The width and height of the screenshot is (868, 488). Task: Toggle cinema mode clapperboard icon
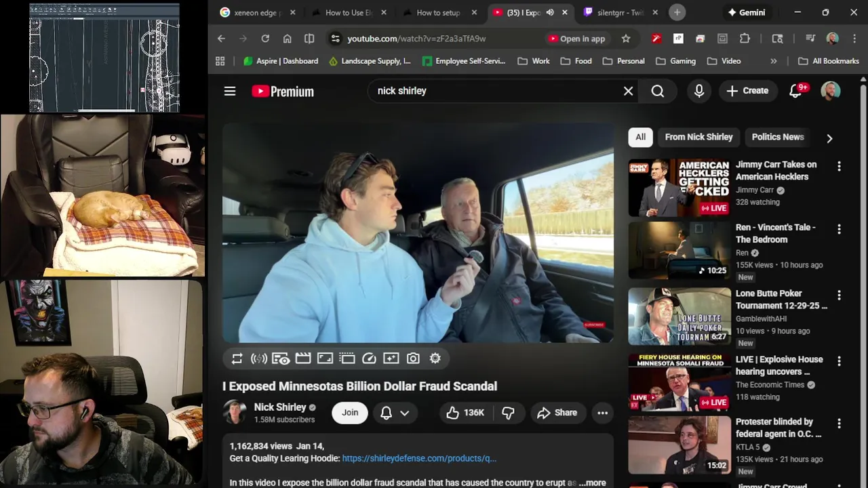(303, 359)
